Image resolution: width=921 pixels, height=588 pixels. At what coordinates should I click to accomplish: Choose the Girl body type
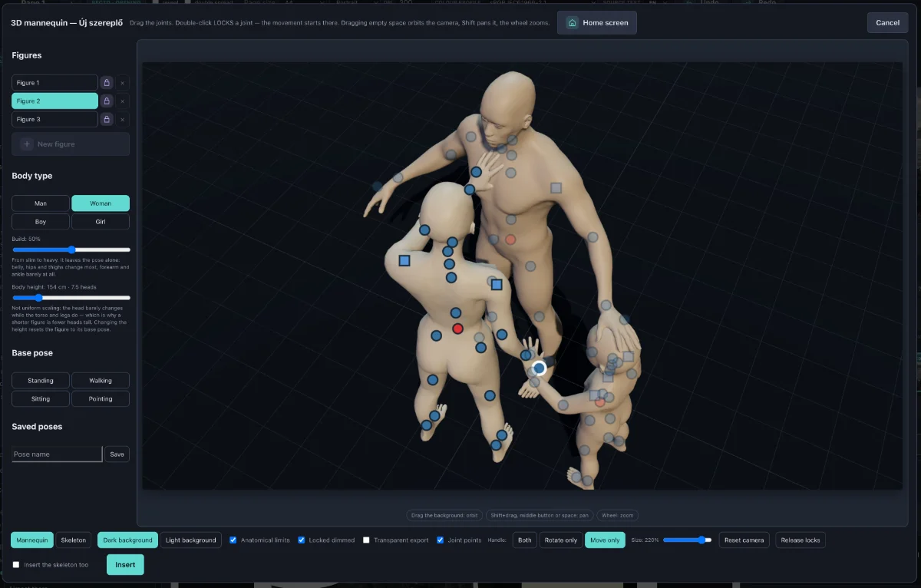(101, 222)
